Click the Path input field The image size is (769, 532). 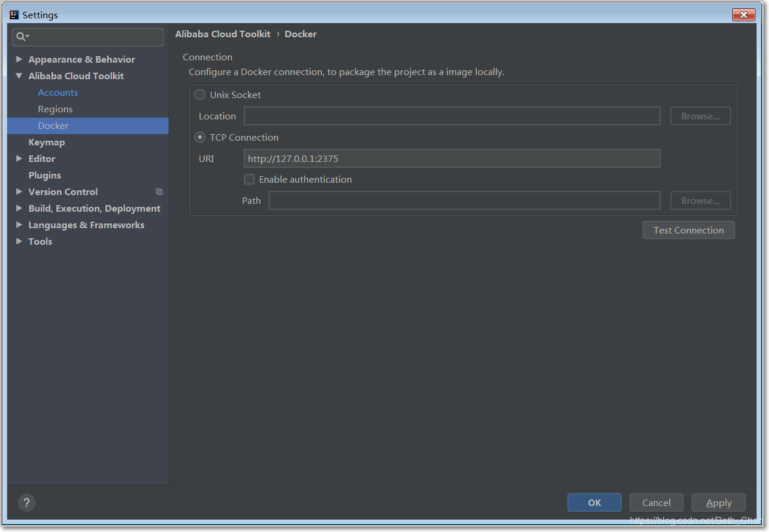[x=464, y=200]
